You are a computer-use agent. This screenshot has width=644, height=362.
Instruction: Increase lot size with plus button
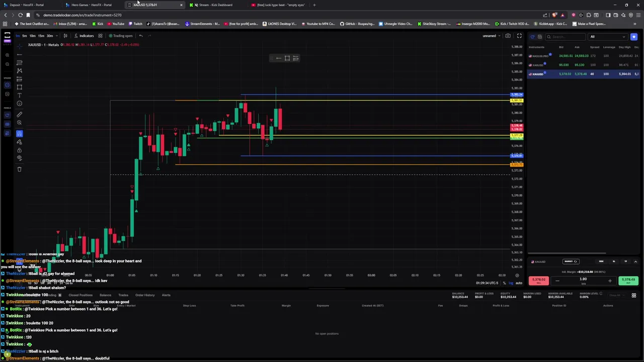click(610, 281)
